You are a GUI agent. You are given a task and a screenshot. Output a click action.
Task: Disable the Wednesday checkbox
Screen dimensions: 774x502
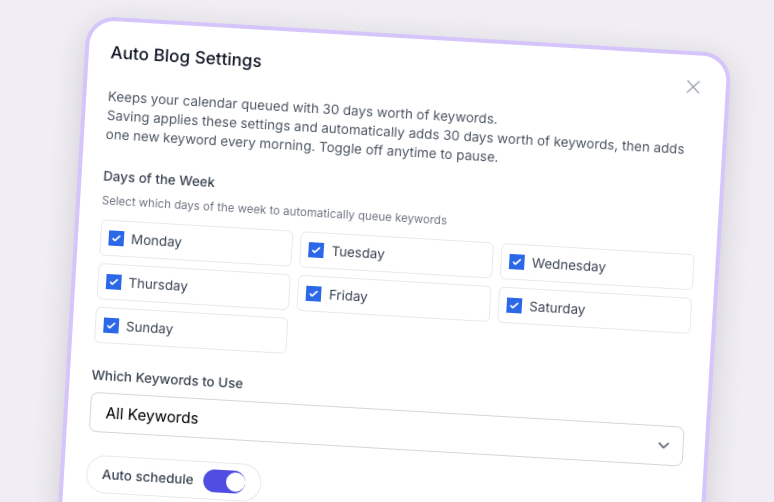[x=517, y=262]
